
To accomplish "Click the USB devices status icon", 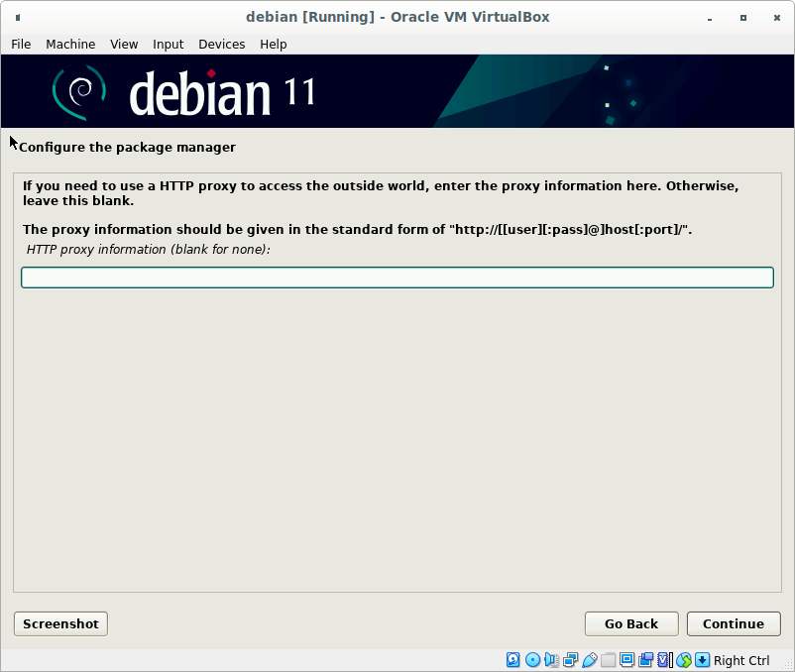I will (589, 660).
